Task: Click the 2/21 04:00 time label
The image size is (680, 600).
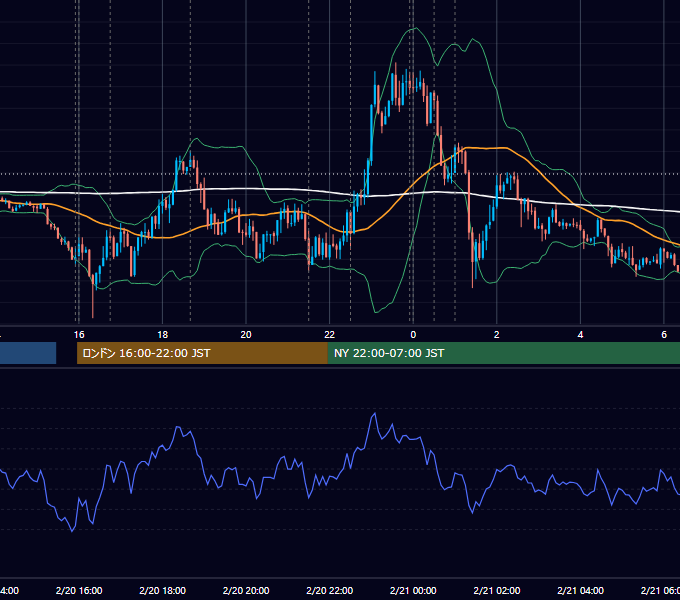Action: (x=580, y=590)
